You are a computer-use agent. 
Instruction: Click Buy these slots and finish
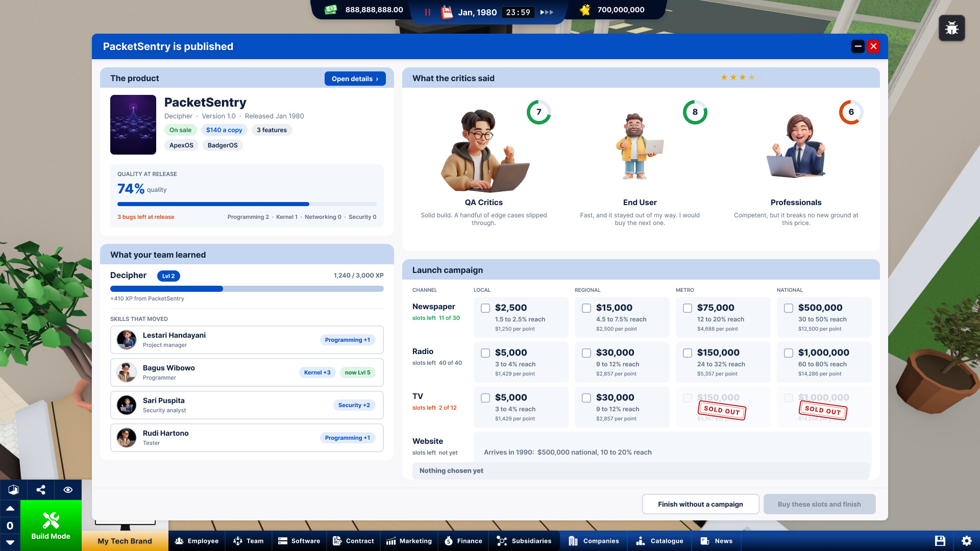point(819,504)
